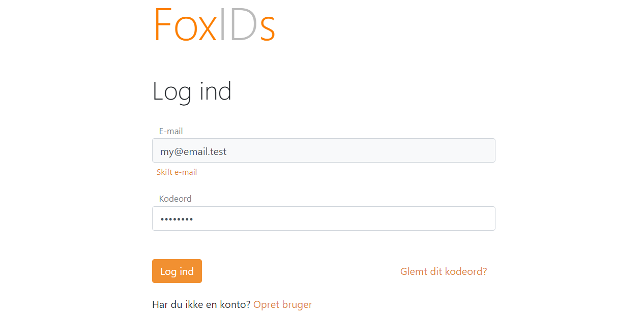Click the E-mail field label

[171, 131]
